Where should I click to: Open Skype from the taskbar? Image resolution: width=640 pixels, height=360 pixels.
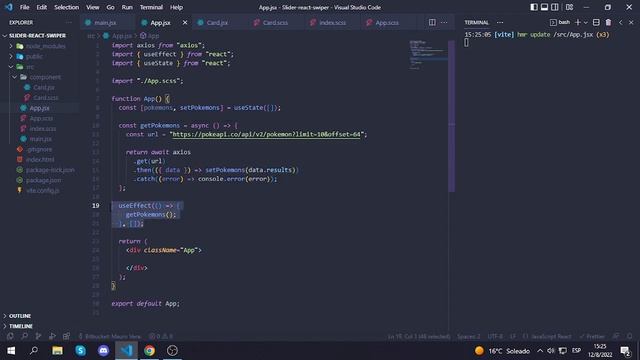point(80,351)
